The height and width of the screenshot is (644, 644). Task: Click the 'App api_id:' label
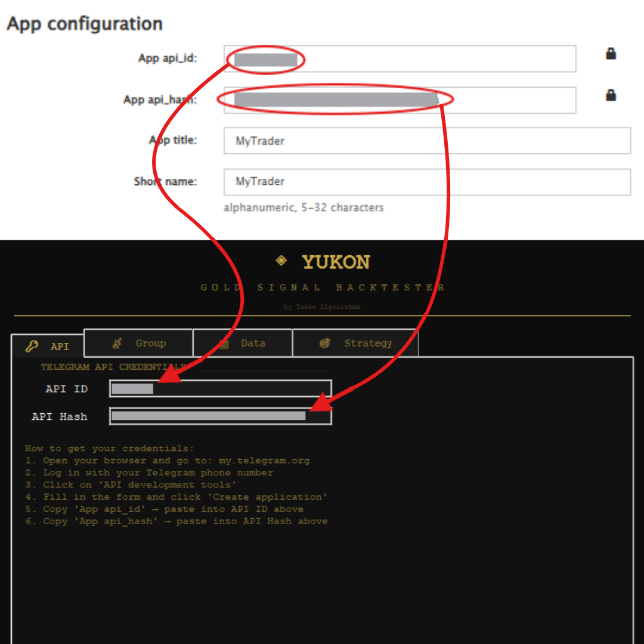coord(168,58)
